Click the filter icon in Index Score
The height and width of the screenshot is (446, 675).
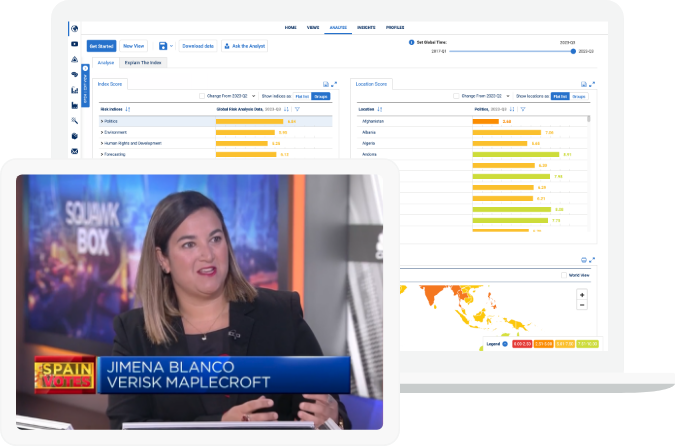[x=297, y=109]
